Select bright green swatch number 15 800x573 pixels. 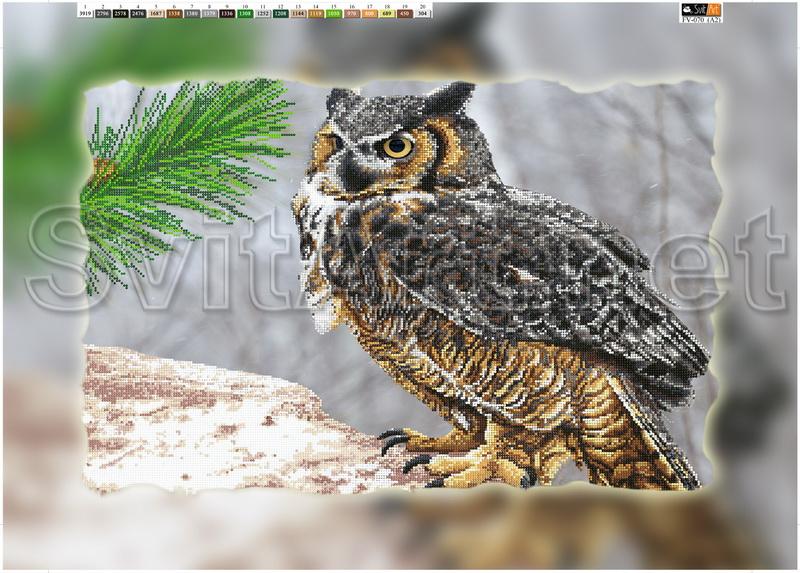pyautogui.click(x=334, y=14)
